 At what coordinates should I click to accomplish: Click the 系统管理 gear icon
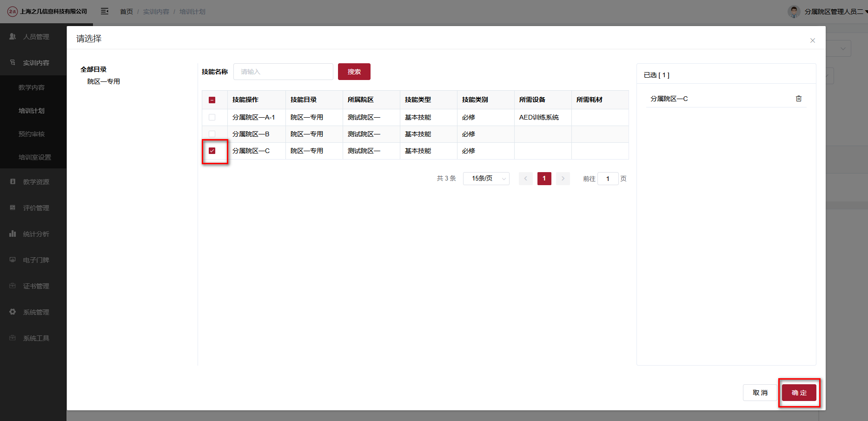coord(13,312)
